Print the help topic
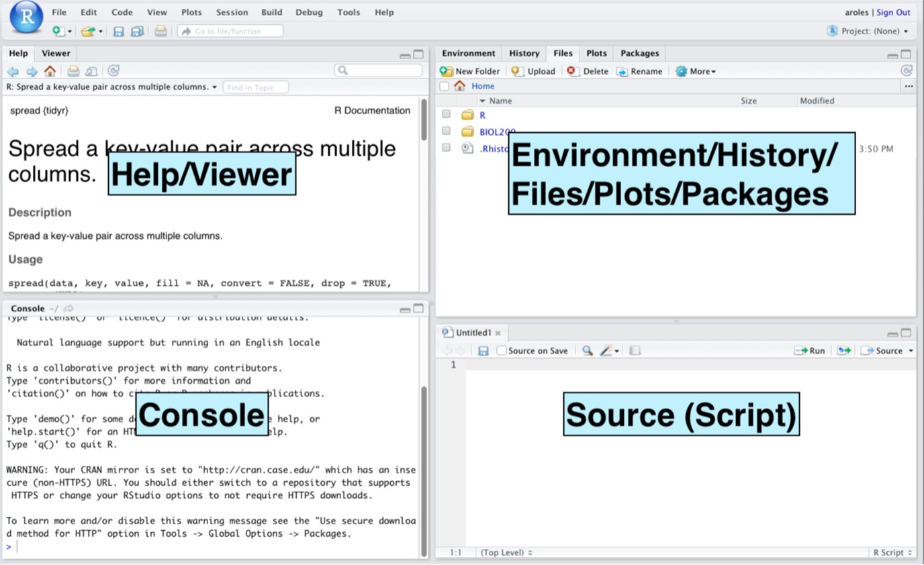924x565 pixels. [x=73, y=71]
